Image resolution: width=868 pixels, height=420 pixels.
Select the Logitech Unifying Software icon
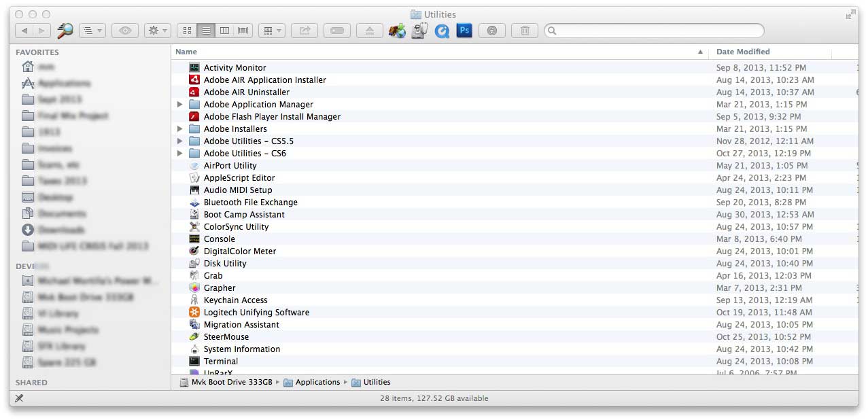(x=194, y=313)
